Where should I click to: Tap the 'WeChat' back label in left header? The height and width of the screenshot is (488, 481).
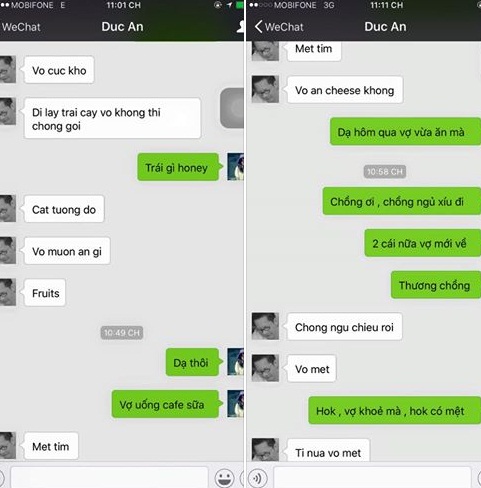coord(21,27)
